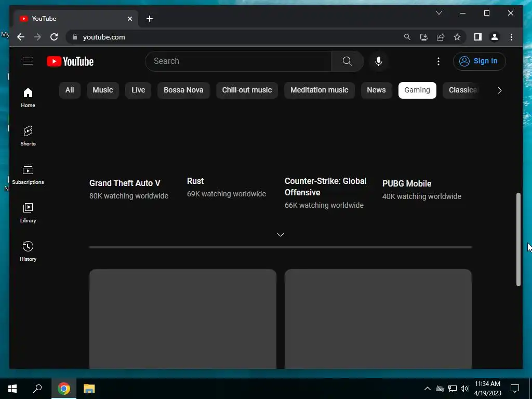Viewport: 532px width, 399px height.
Task: Start voice search with the microphone
Action: (x=379, y=61)
